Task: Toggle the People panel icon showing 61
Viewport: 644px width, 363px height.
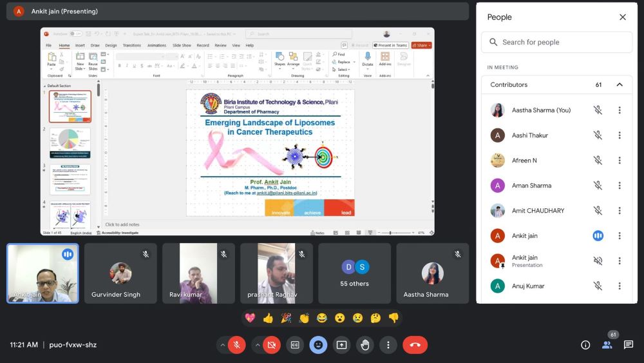Action: pos(607,345)
